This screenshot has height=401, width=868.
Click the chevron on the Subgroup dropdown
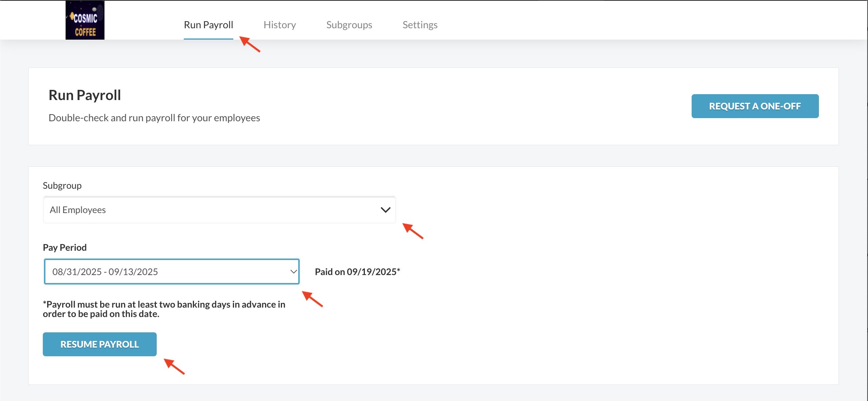(x=385, y=210)
